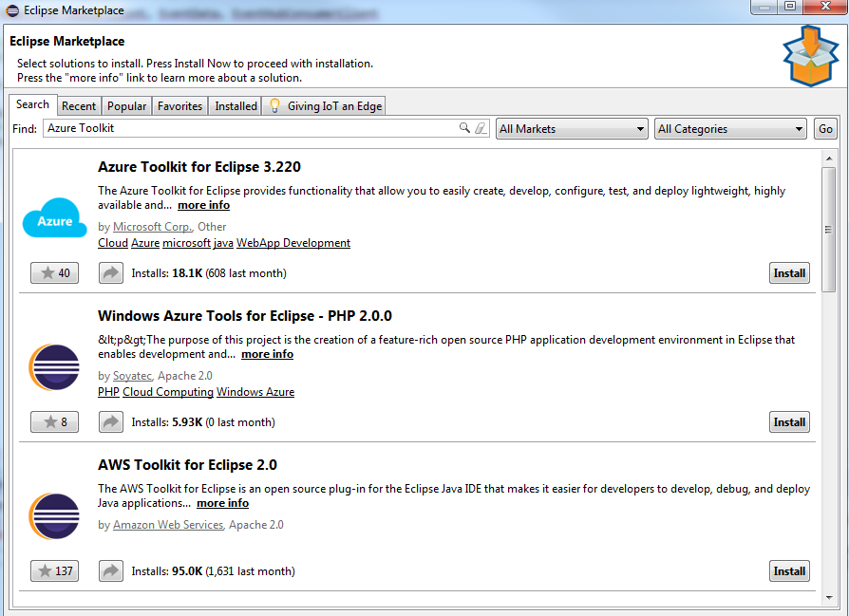Click the results scrollbar up arrow
The width and height of the screenshot is (849, 616).
click(x=828, y=159)
